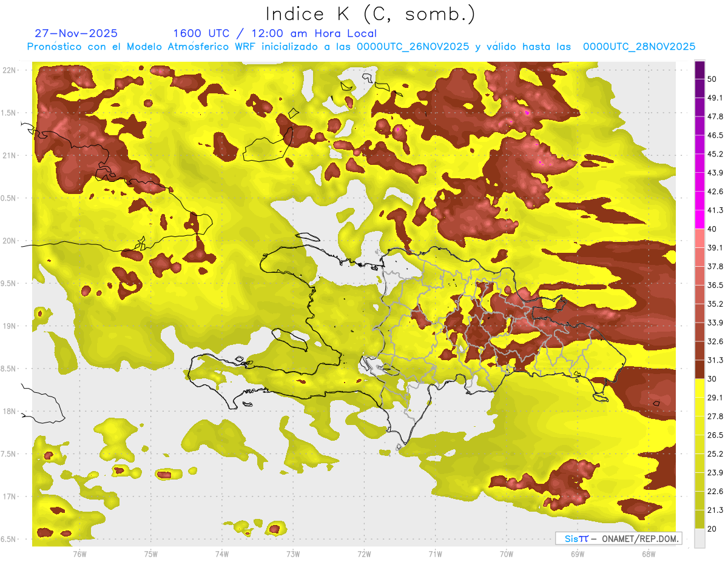The image size is (728, 562).
Task: Click the "17N" latitude label
Action: pos(10,497)
